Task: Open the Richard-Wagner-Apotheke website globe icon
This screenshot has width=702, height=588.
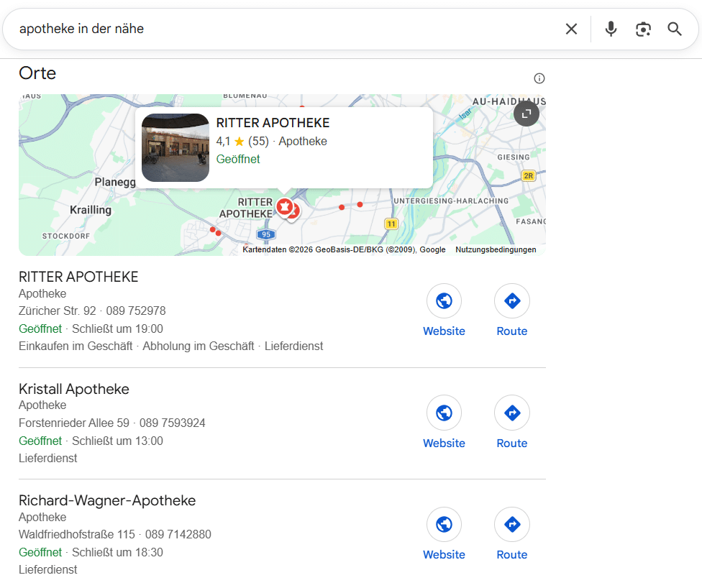Action: (444, 524)
